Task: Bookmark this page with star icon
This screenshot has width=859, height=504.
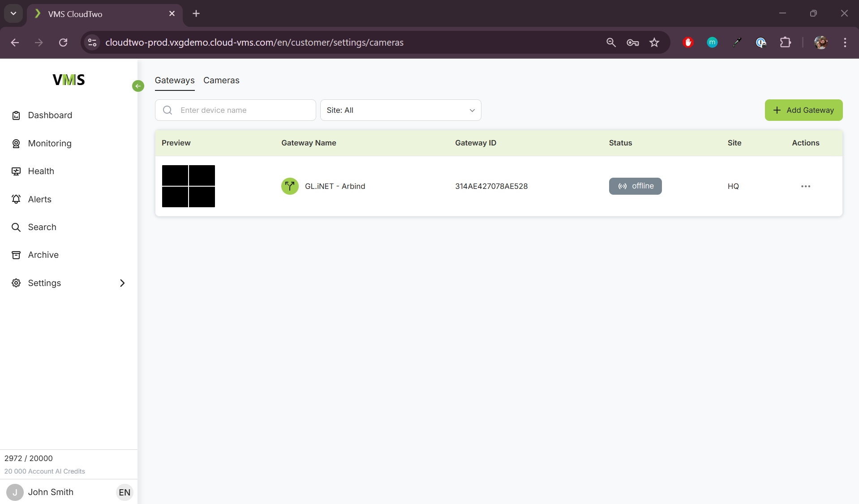Action: coord(654,43)
